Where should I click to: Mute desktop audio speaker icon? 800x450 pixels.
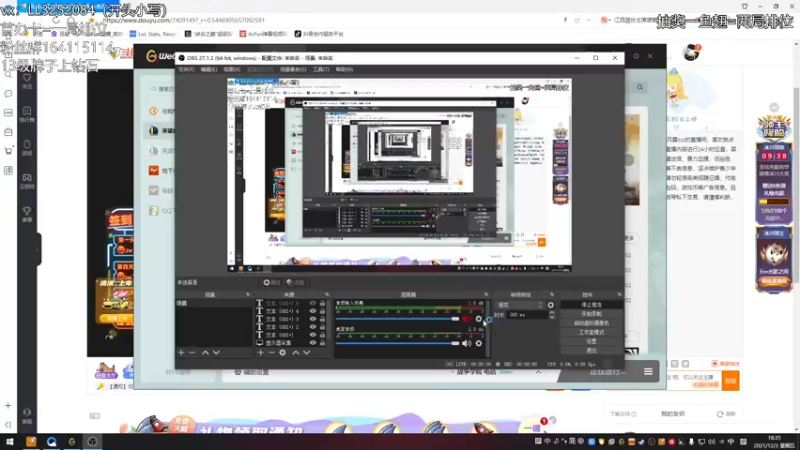tap(466, 344)
